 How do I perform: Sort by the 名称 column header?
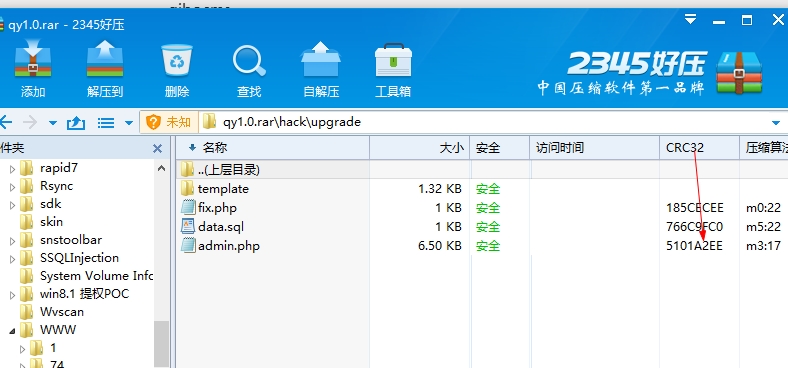tap(273, 148)
